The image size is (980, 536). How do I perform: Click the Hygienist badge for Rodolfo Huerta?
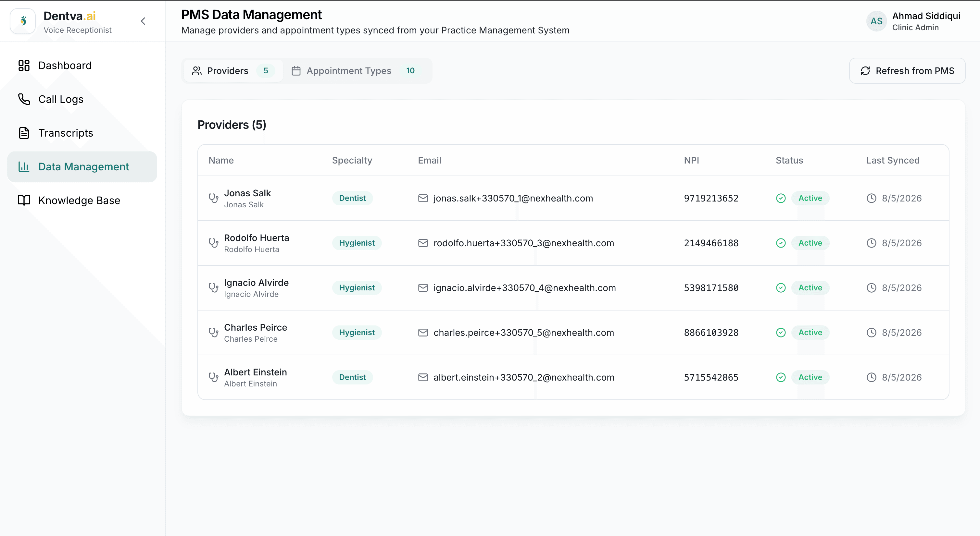point(357,243)
